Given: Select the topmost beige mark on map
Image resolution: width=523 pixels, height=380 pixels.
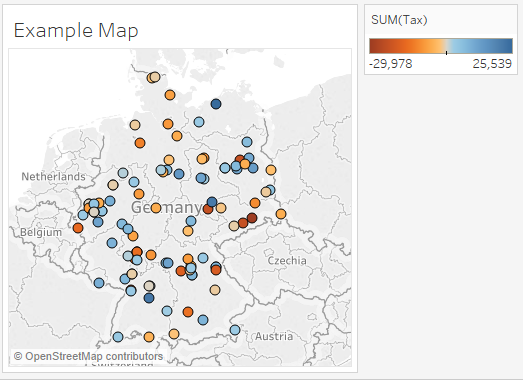Looking at the screenshot, I should 155,77.
